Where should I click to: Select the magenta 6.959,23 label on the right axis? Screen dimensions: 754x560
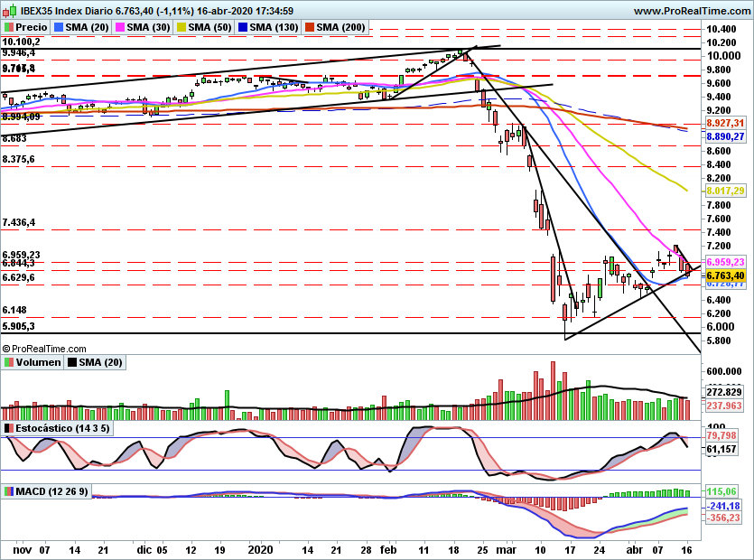(x=725, y=262)
